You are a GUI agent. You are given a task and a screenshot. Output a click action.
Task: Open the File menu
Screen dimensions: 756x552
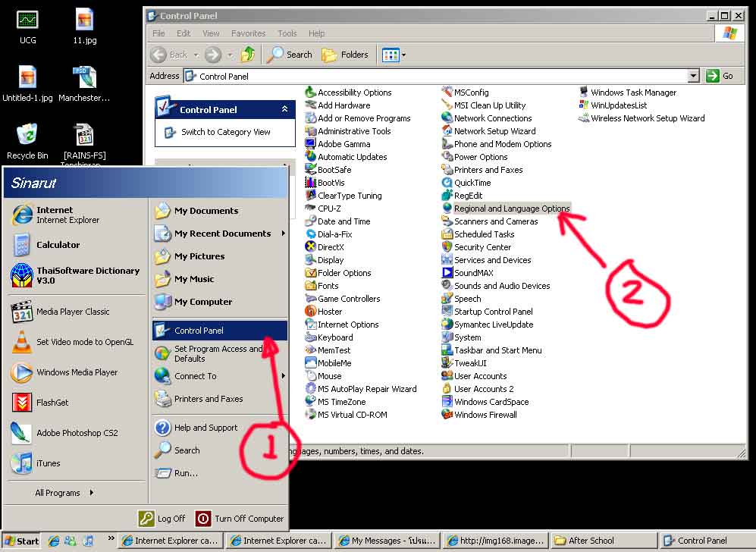pos(158,33)
